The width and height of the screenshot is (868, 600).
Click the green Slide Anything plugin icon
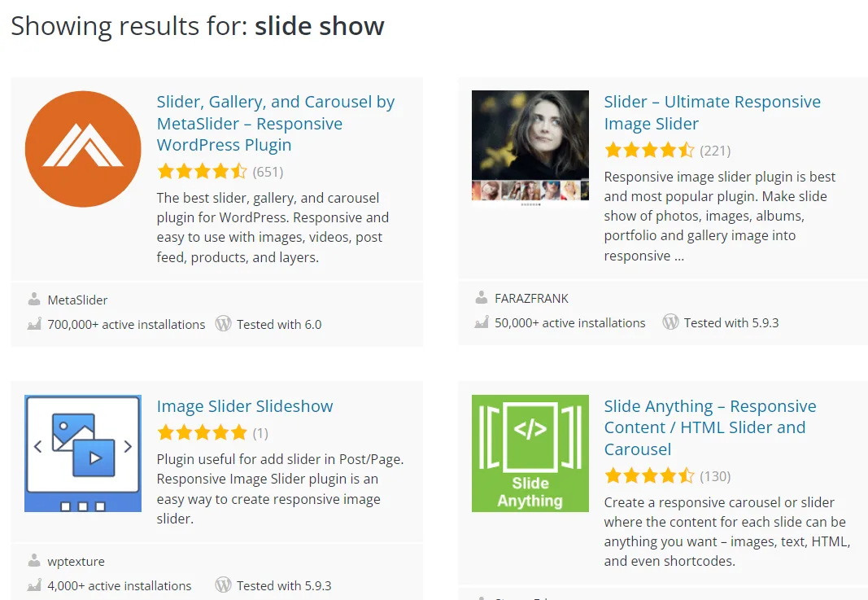tap(530, 453)
